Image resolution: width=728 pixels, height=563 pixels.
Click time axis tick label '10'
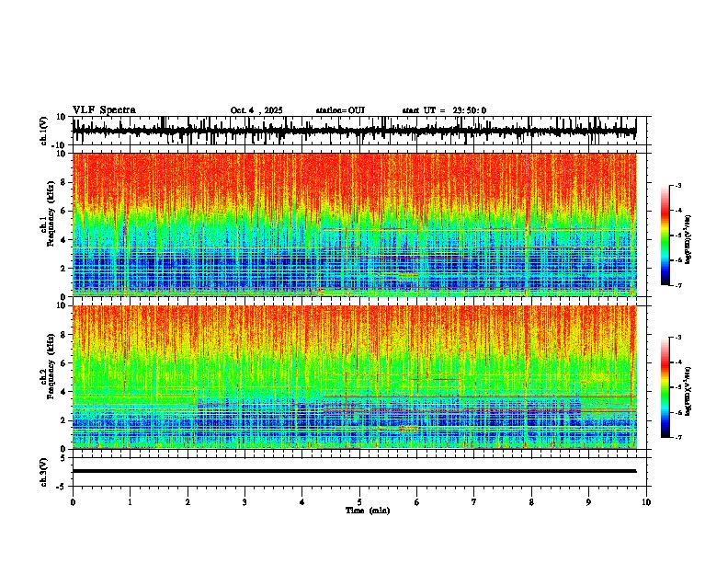(646, 502)
